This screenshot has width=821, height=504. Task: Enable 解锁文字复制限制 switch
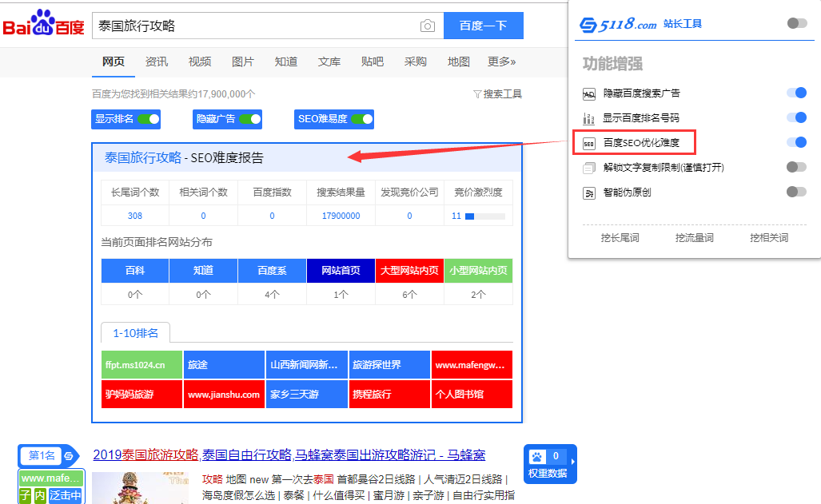[x=797, y=167]
